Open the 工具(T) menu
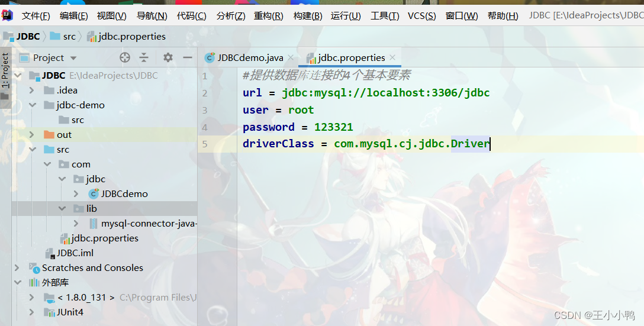Viewport: 644px width, 326px height. tap(385, 16)
